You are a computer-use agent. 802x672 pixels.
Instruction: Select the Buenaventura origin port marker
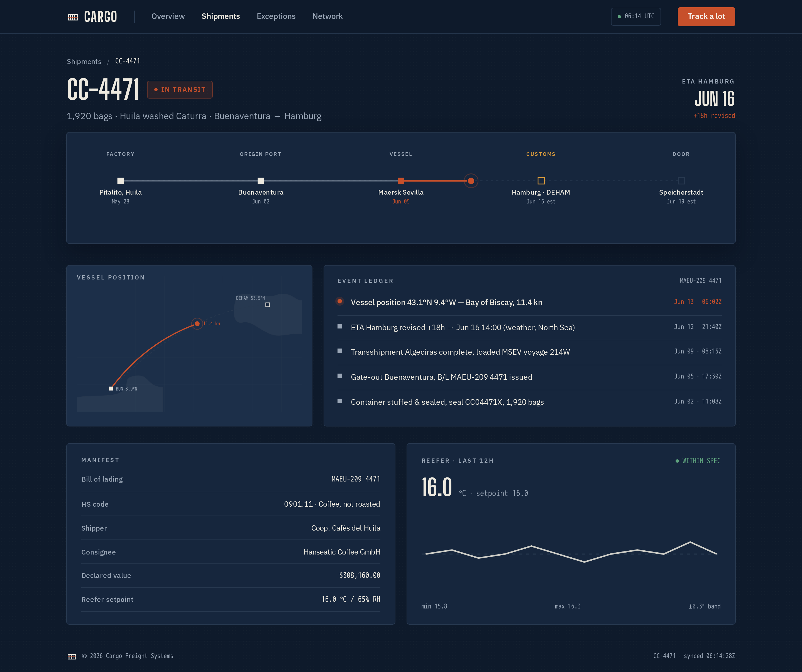coord(261,181)
